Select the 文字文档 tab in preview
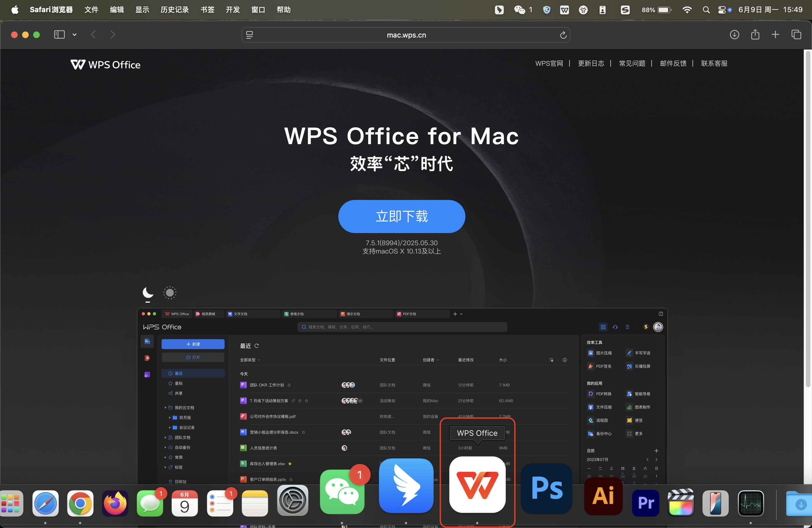Screen dimensions: 812x528 (253, 314)
